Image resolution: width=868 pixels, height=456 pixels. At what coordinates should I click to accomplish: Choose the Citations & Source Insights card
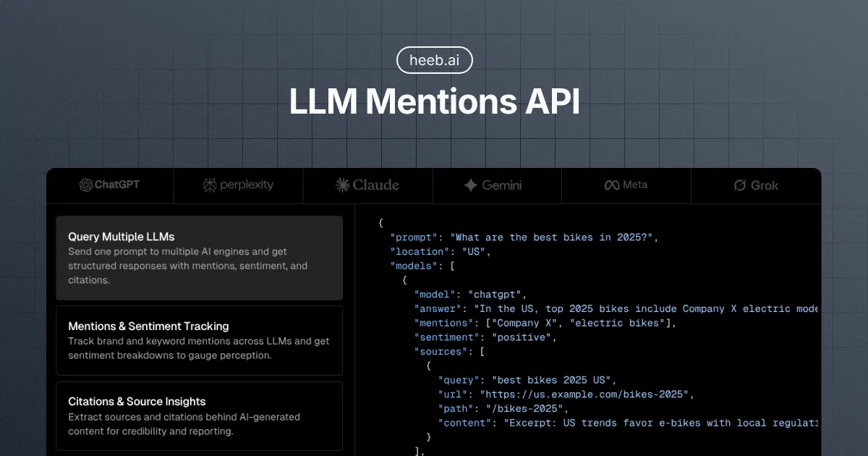click(199, 416)
